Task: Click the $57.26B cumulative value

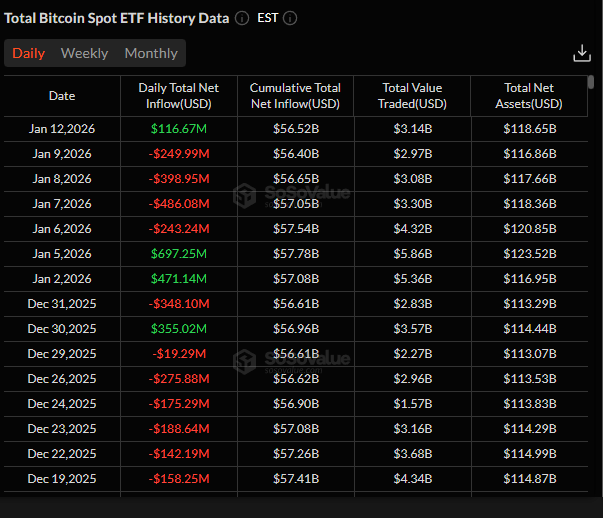Action: click(296, 454)
